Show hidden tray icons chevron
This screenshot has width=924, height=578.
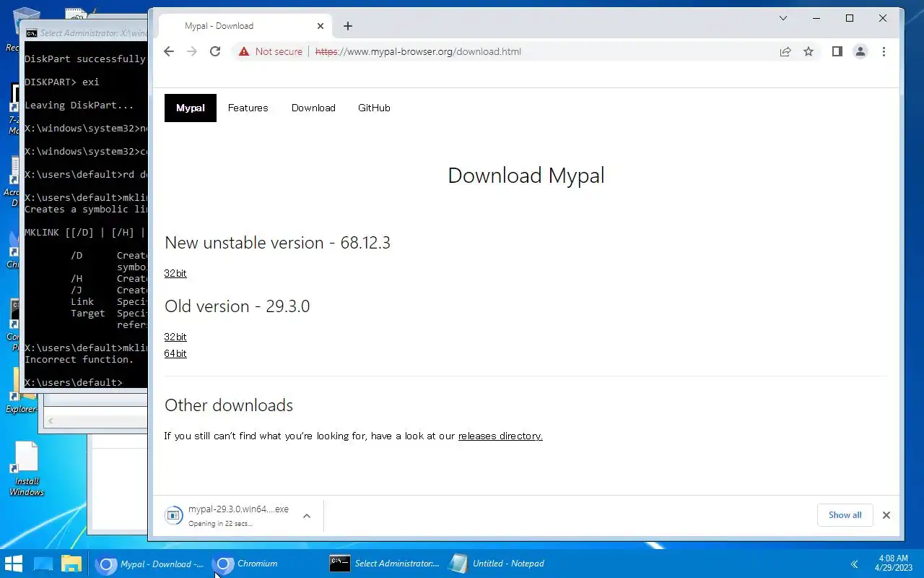coord(854,564)
